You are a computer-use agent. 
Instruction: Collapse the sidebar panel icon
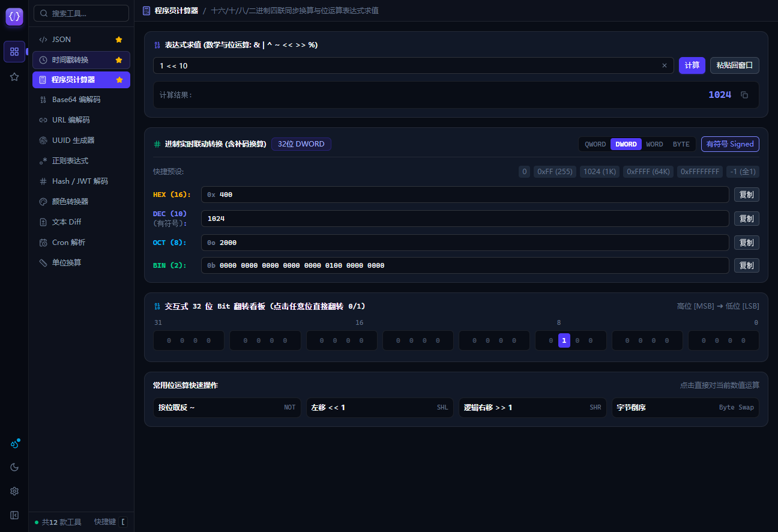(14, 515)
